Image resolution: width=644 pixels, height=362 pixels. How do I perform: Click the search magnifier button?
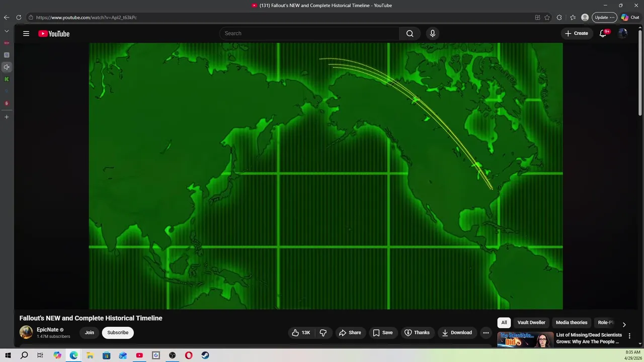pyautogui.click(x=410, y=34)
